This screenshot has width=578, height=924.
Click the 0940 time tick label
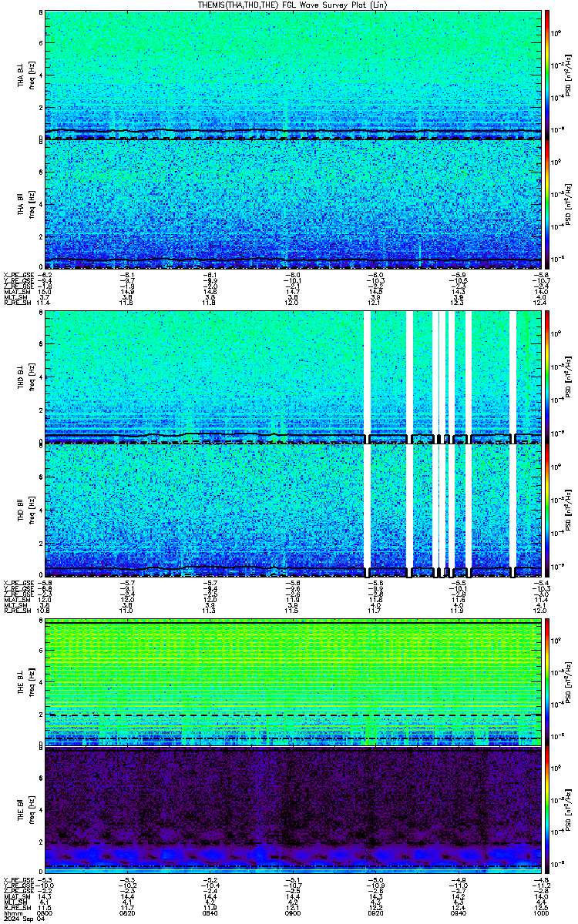tap(459, 913)
